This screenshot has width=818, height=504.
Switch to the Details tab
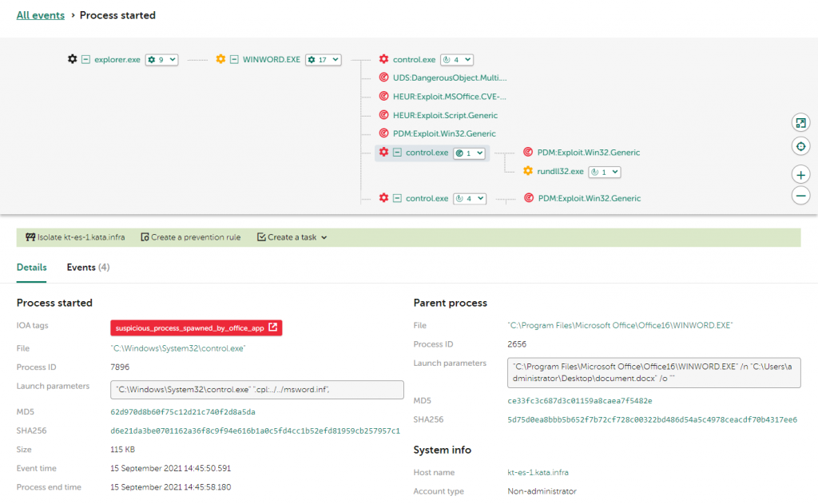(x=31, y=267)
